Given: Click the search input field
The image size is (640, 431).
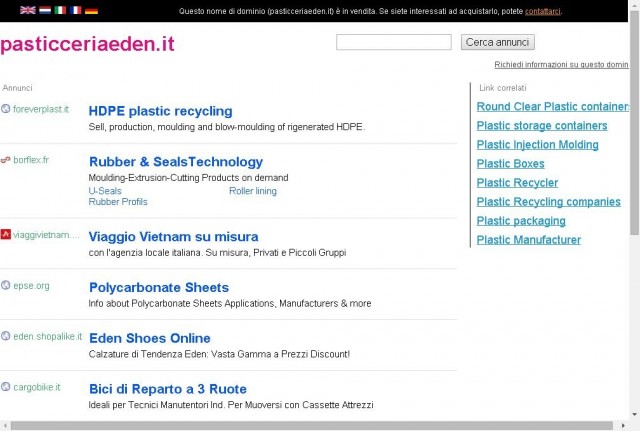Looking at the screenshot, I should [x=393, y=42].
